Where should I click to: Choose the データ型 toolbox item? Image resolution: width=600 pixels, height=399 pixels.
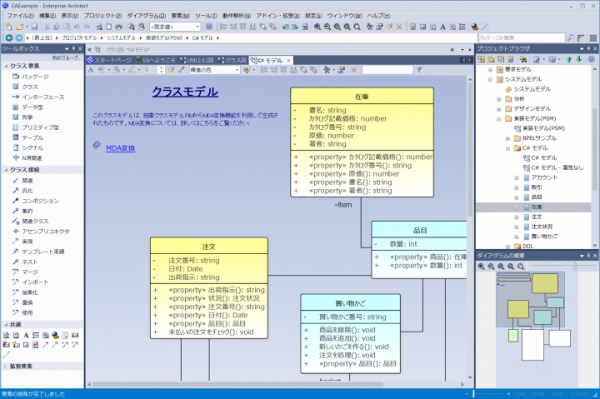[x=28, y=107]
